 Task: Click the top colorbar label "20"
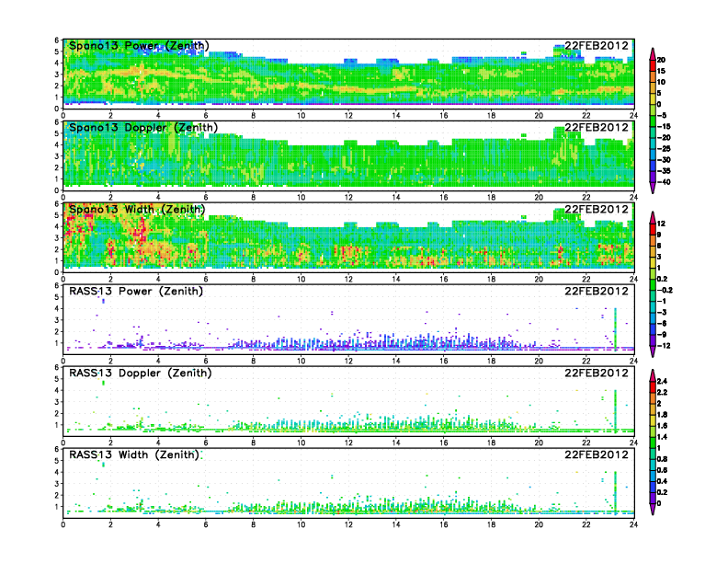(661, 60)
